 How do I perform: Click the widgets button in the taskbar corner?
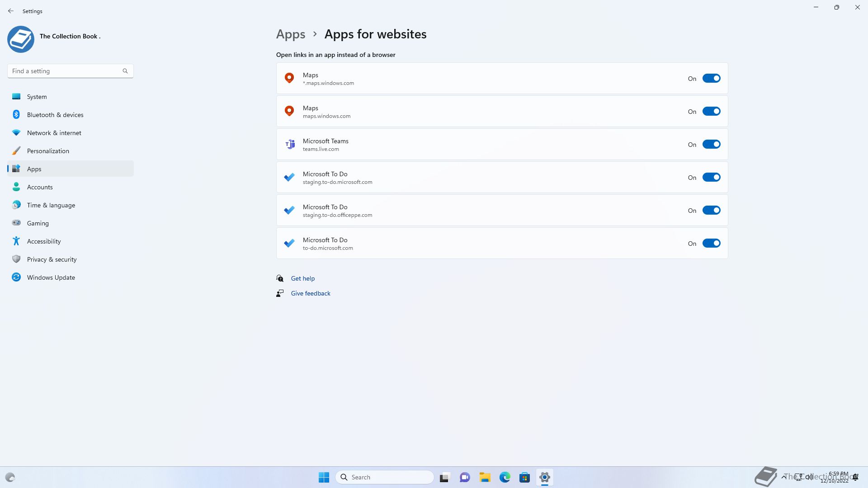tap(10, 477)
